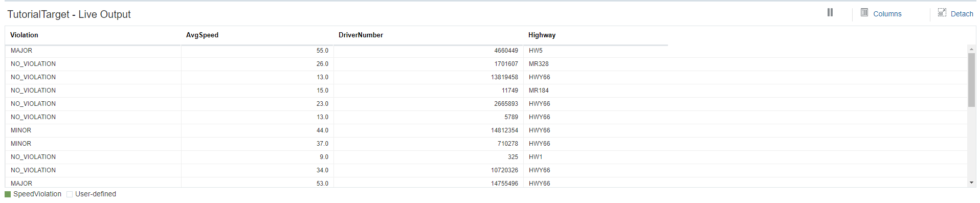Click the DriverNumber column header
Viewport: 980px width, 203px height.
point(361,35)
